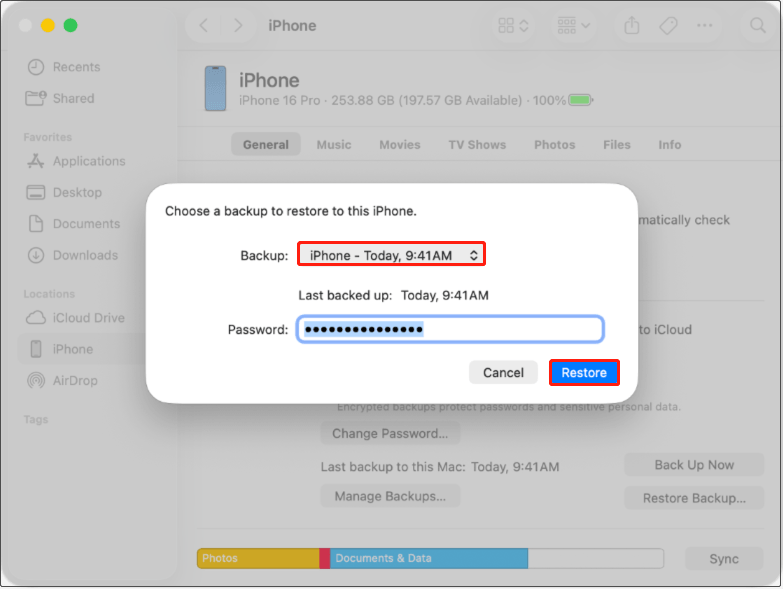Click the Change Password button
Screen dimensions: 783x589
coord(390,433)
